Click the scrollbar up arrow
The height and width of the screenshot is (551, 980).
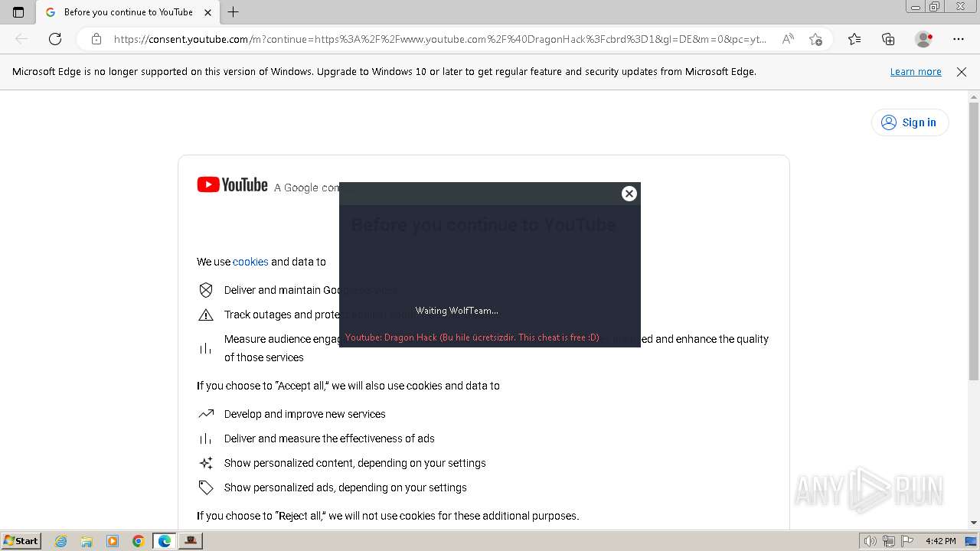tap(974, 96)
